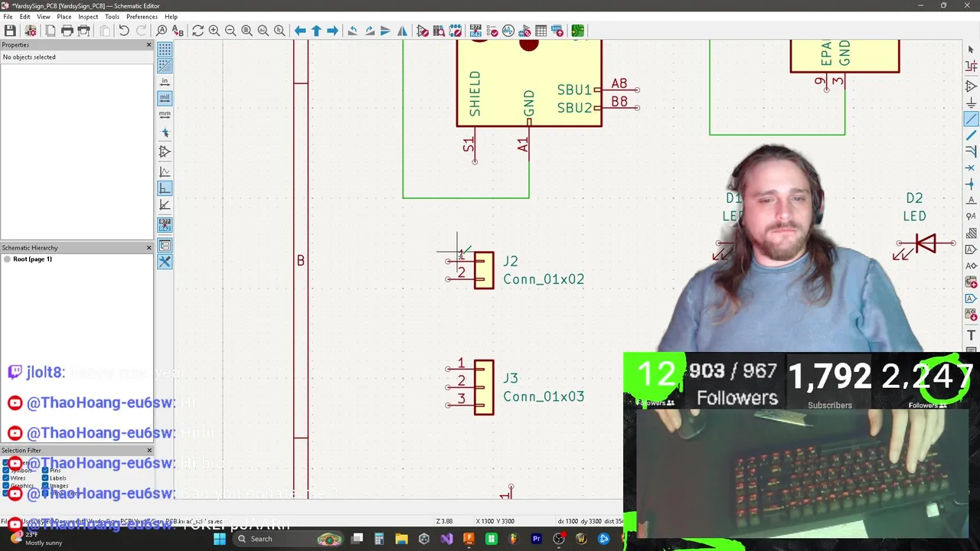This screenshot has width=980, height=551.
Task: Open the Symbol Editor
Action: (423, 31)
